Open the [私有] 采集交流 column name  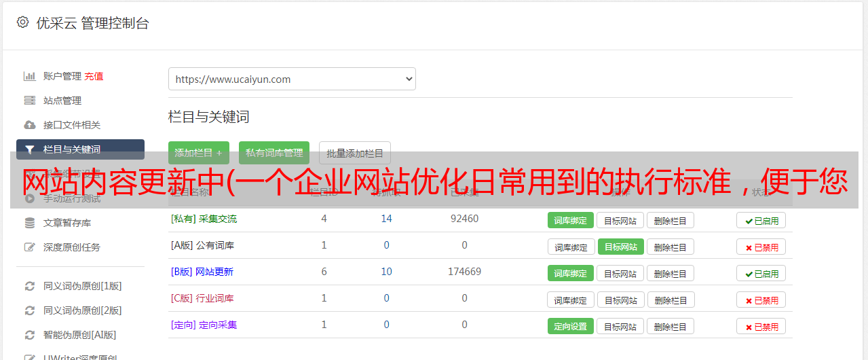(x=204, y=219)
